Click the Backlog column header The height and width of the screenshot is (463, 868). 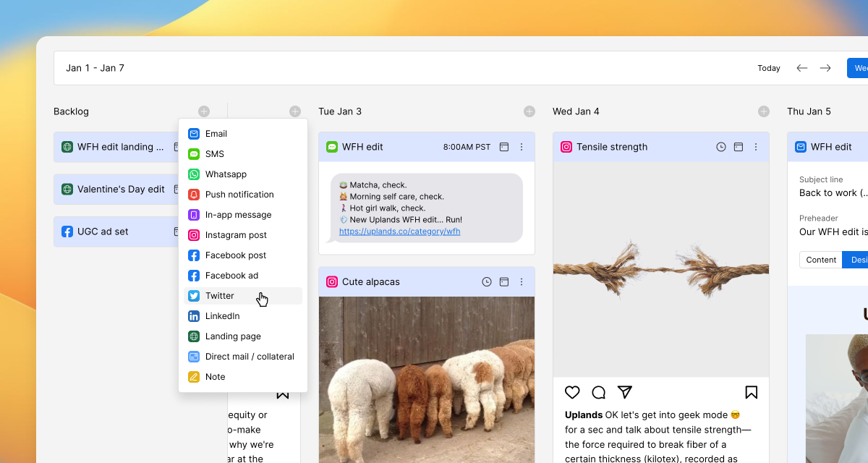pos(71,111)
